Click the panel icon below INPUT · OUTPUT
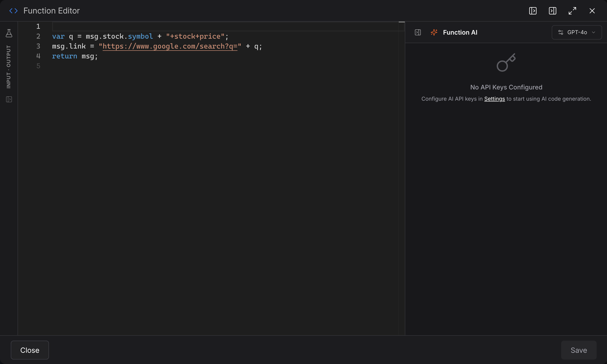This screenshot has height=364, width=607. pos(9,99)
